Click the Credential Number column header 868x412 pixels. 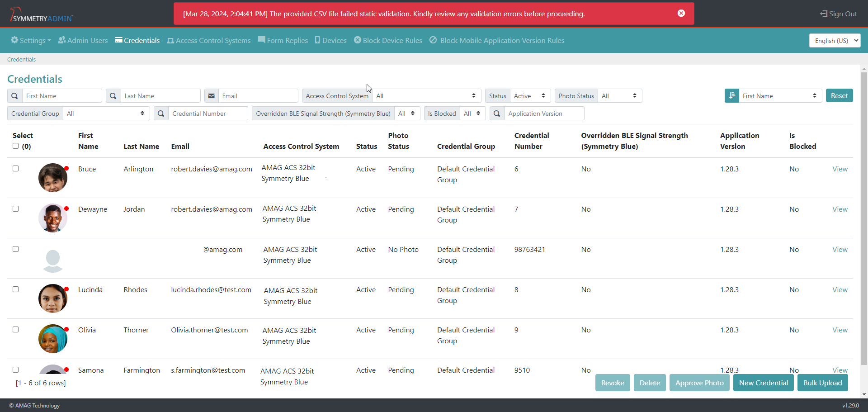click(532, 141)
